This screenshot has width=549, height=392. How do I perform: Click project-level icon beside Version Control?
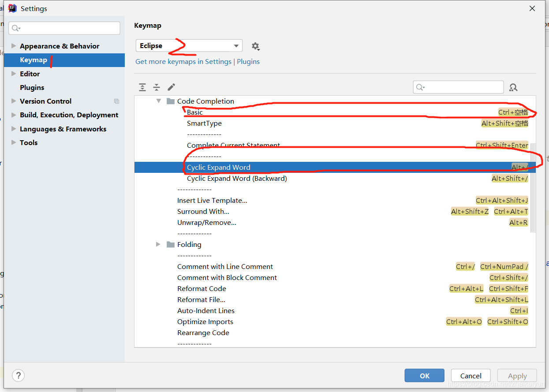click(x=116, y=101)
